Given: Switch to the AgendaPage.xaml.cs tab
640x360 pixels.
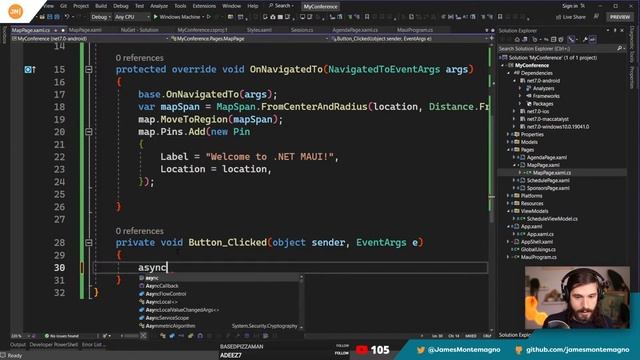Looking at the screenshot, I should coord(355,30).
